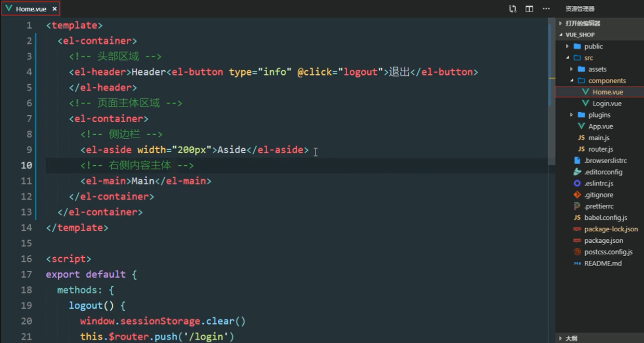Click the Vue icon beside Login.vue
The height and width of the screenshot is (343, 644).
click(x=586, y=103)
